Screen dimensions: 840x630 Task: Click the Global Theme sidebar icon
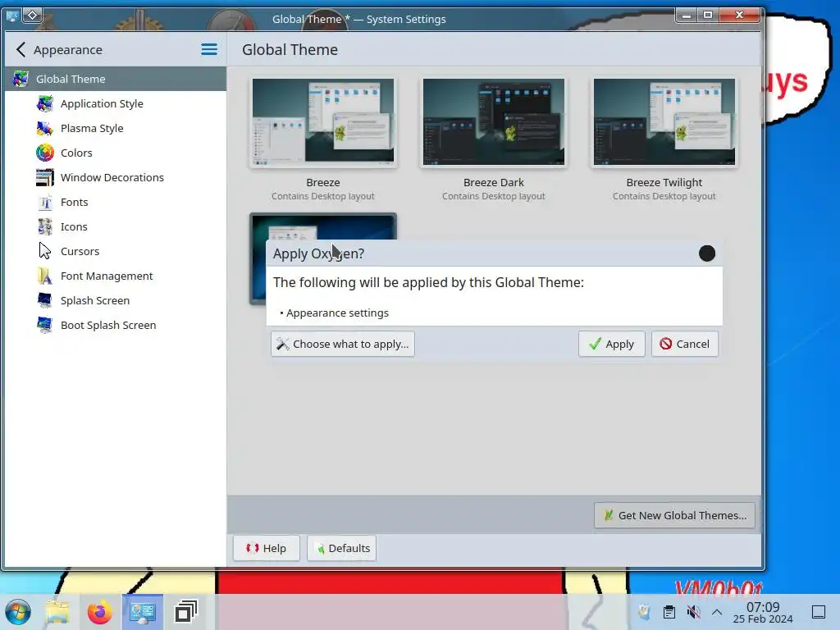tap(21, 79)
